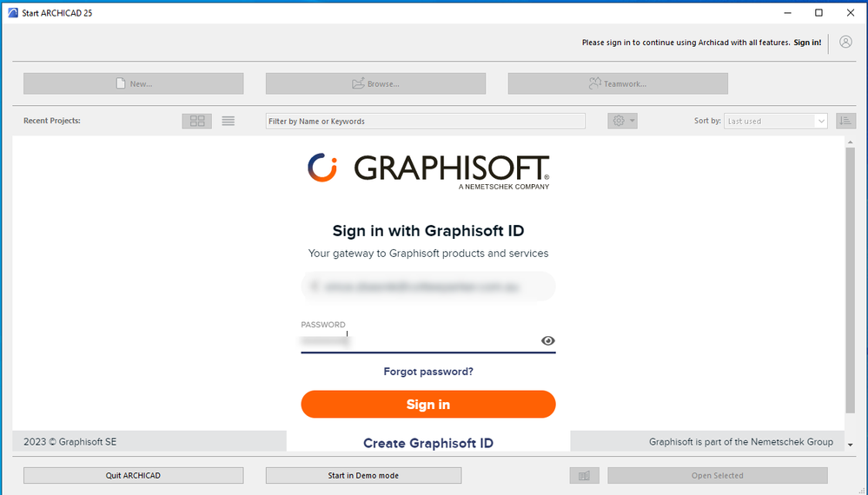Image resolution: width=868 pixels, height=495 pixels.
Task: Maximize the Start ARCHICAD 25 window
Action: click(818, 13)
